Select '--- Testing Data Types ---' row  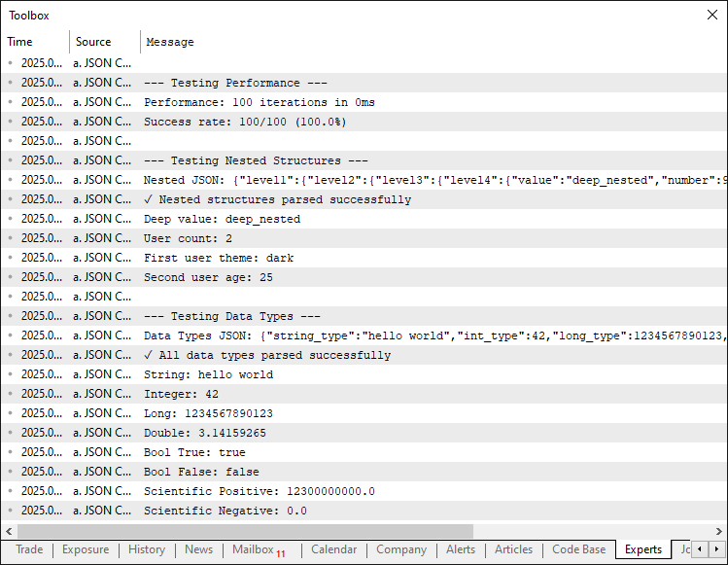click(x=364, y=316)
